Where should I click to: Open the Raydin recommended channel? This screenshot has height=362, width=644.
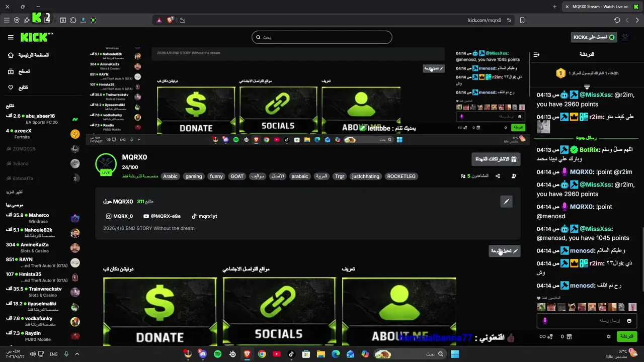43,336
